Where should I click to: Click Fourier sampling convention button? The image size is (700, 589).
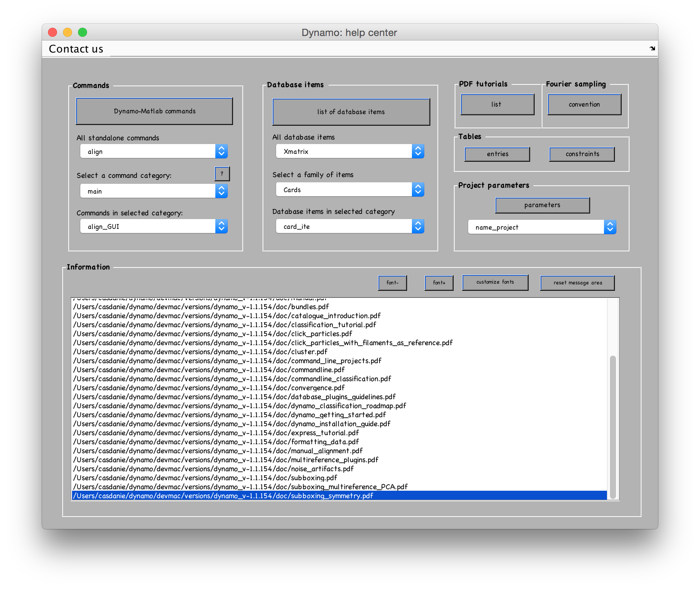point(584,104)
